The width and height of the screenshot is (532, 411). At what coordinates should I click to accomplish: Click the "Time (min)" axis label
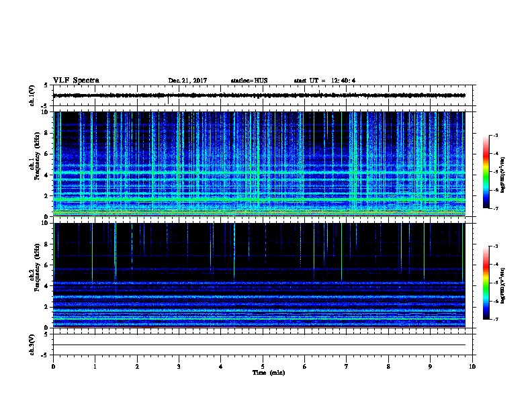click(269, 373)
